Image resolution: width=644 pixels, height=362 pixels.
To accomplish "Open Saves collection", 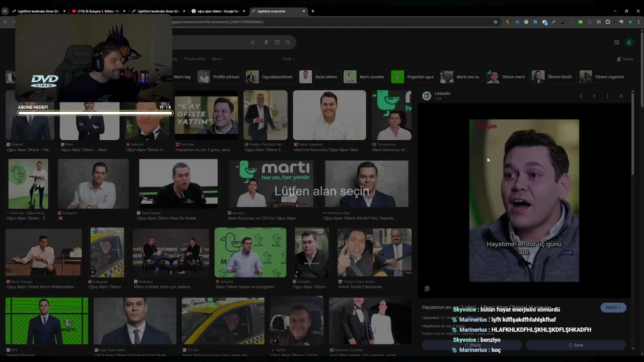I will coord(625,59).
